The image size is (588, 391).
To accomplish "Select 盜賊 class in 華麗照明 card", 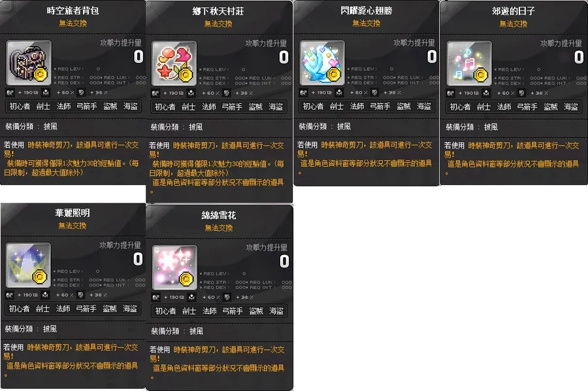I will click(110, 309).
